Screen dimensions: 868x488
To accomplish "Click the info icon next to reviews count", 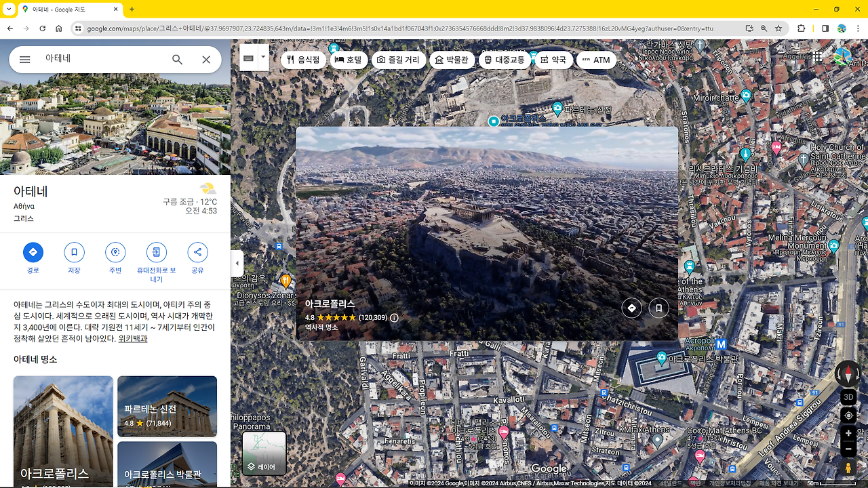I will tap(394, 317).
